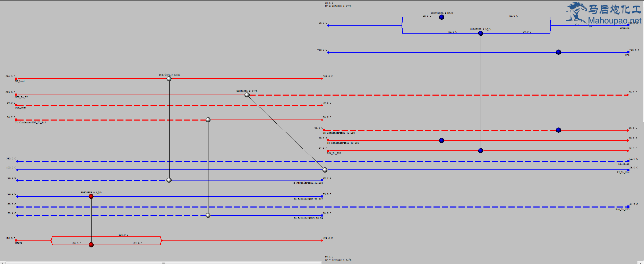This screenshot has height=264, width=644.
Task: Click red start square of S5_heat stream
Action: 16,79
